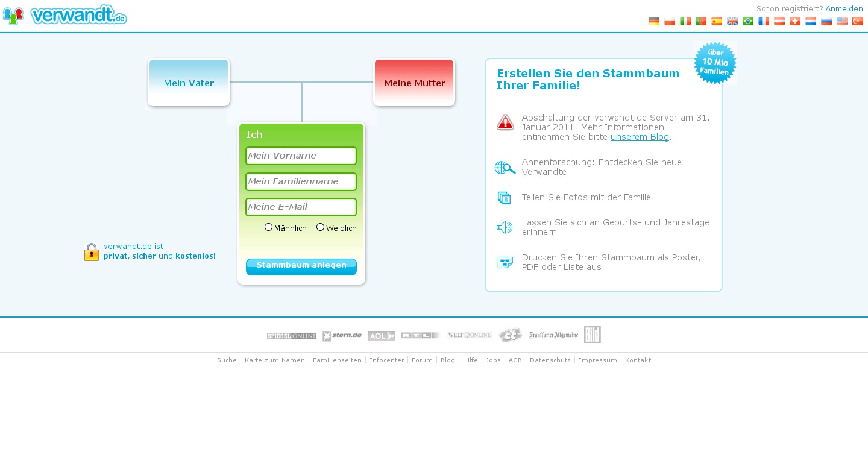Click the 'Schon registriert?' text
This screenshot has width=868, height=472.
point(790,9)
